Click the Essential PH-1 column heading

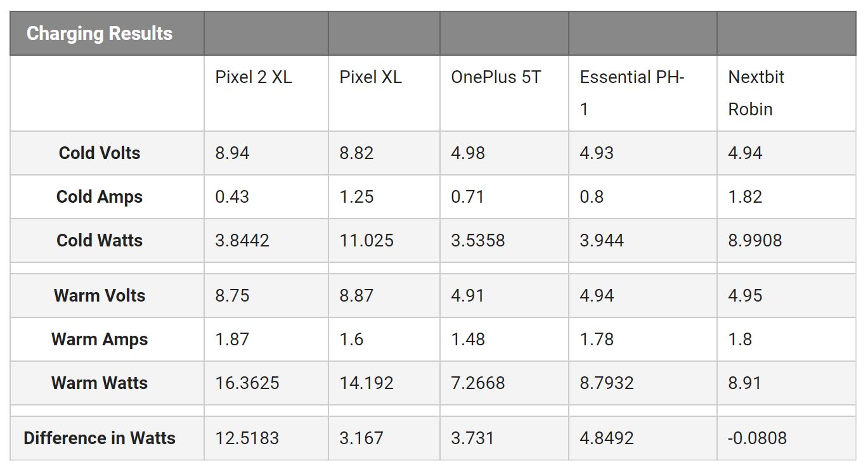tap(632, 92)
